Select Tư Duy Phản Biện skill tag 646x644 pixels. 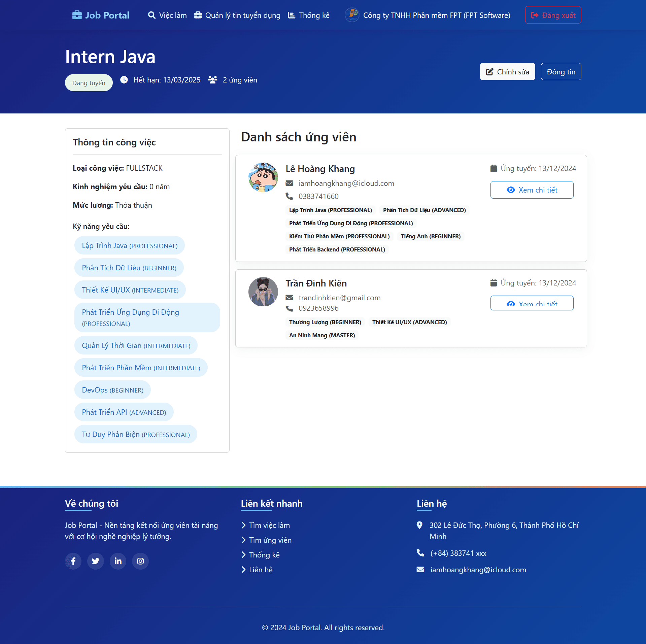point(136,434)
